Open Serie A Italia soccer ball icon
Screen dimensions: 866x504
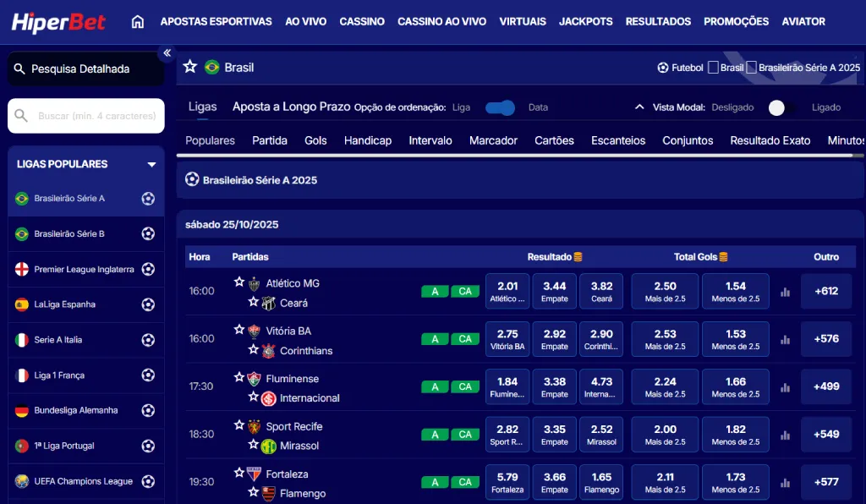pyautogui.click(x=148, y=339)
